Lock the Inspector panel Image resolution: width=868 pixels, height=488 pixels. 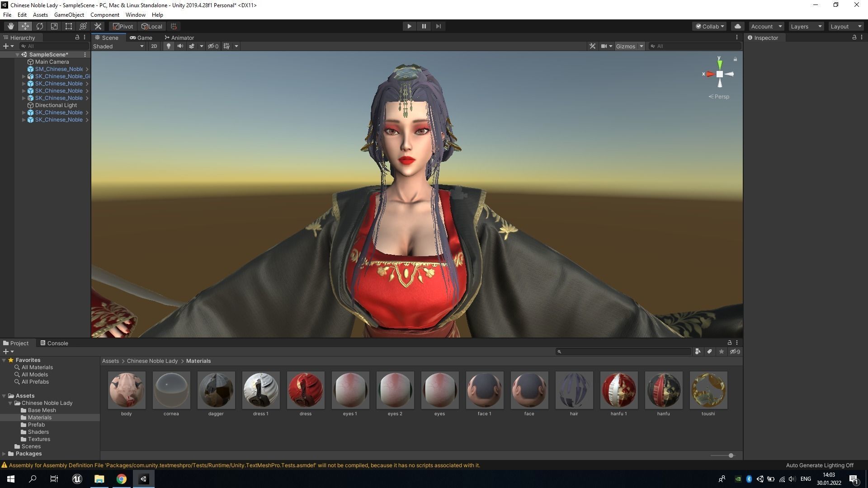click(x=854, y=38)
